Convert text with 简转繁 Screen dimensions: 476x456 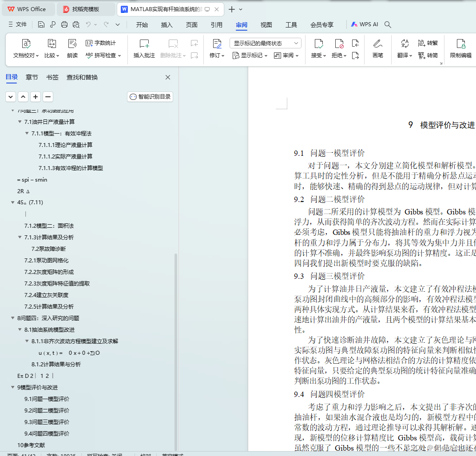pos(428,43)
